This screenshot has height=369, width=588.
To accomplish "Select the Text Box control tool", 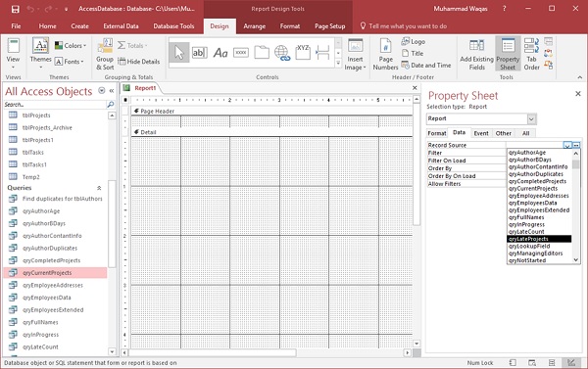I will [x=199, y=53].
